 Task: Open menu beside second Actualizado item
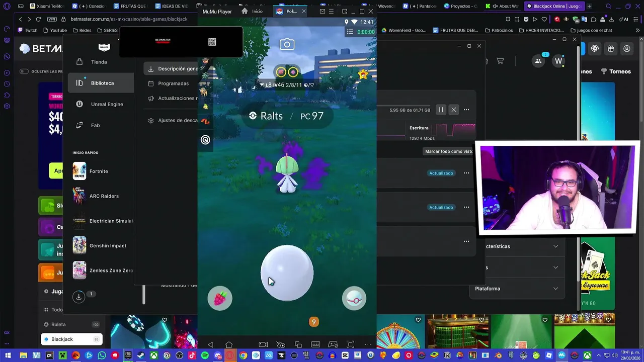coord(466,207)
